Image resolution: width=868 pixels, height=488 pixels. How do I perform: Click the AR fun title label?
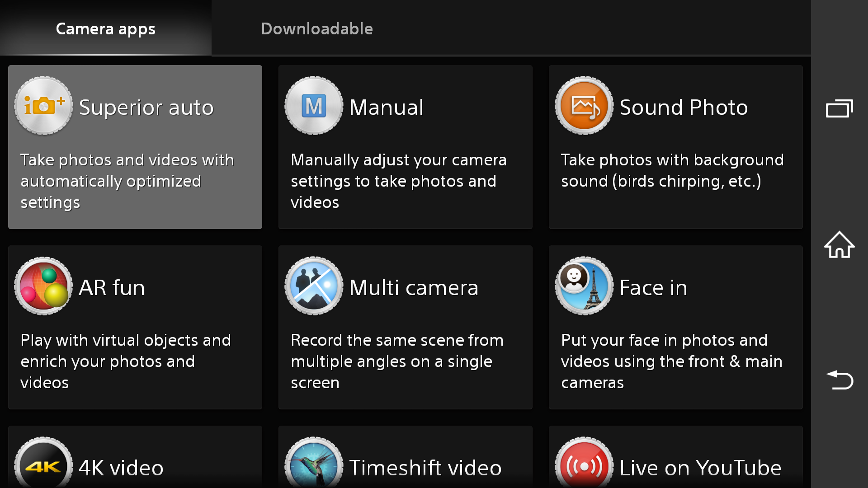tap(112, 288)
